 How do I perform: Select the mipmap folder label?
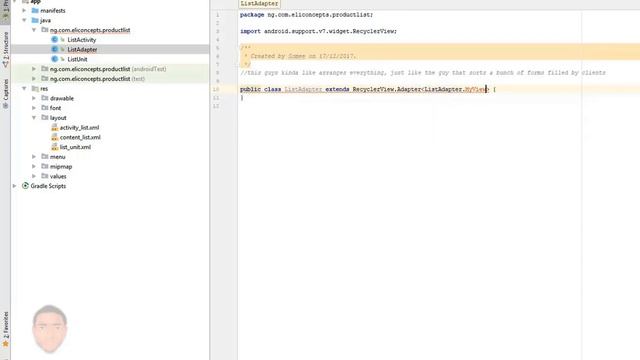click(61, 167)
